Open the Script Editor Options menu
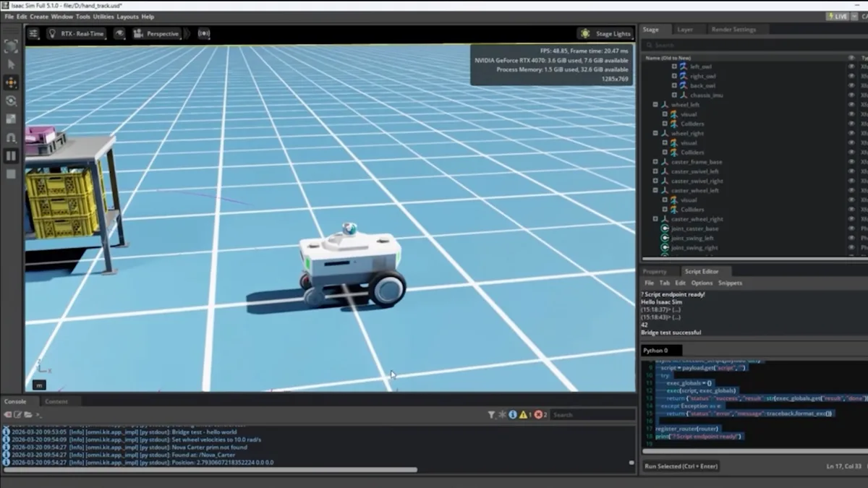The image size is (868, 488). [702, 283]
